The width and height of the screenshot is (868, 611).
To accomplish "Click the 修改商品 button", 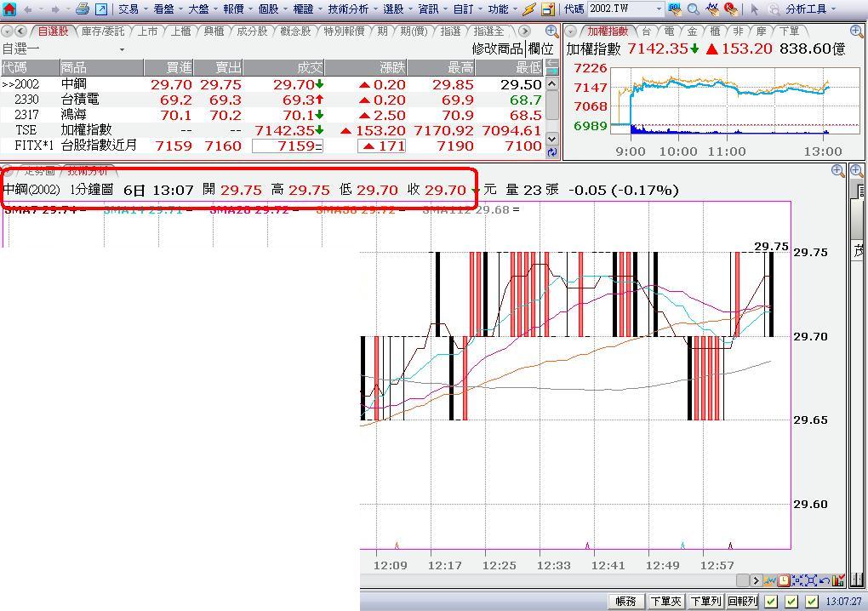I will [497, 49].
